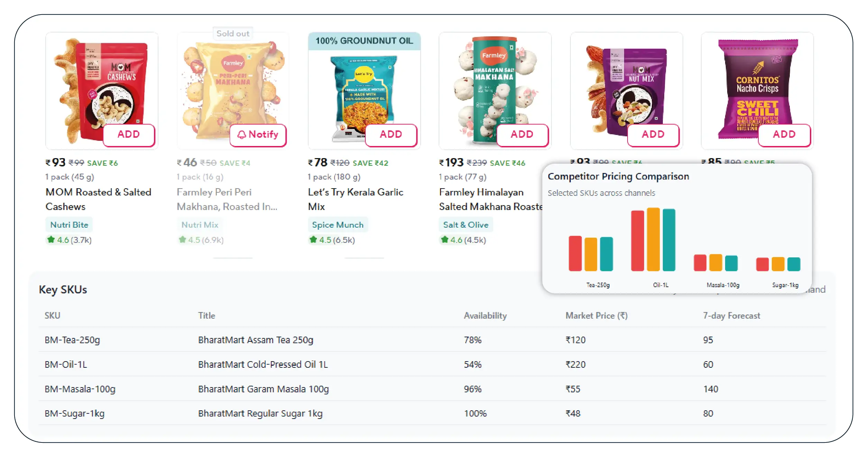Open the Spice Munch tag

338,225
